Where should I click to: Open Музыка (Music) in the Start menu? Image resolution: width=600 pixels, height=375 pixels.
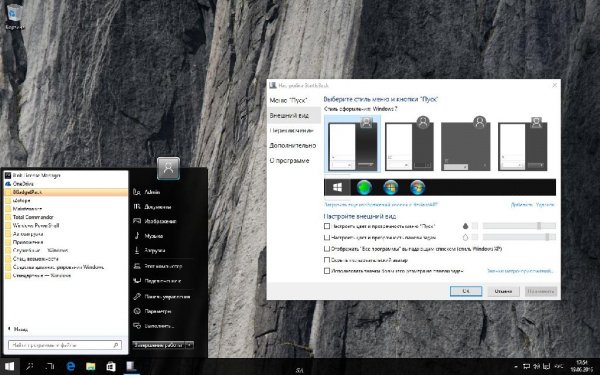pyautogui.click(x=153, y=236)
